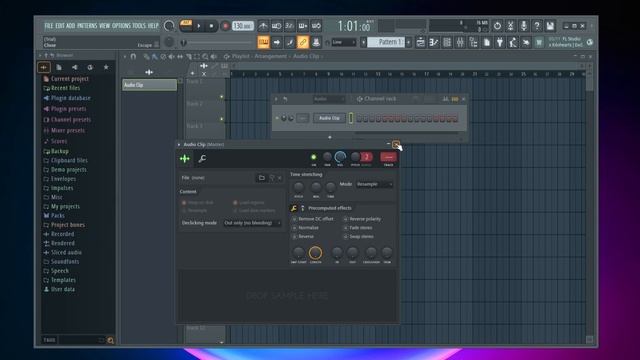Image resolution: width=640 pixels, height=360 pixels.
Task: Open the Pattern 1 selector dropdown
Action: point(386,42)
